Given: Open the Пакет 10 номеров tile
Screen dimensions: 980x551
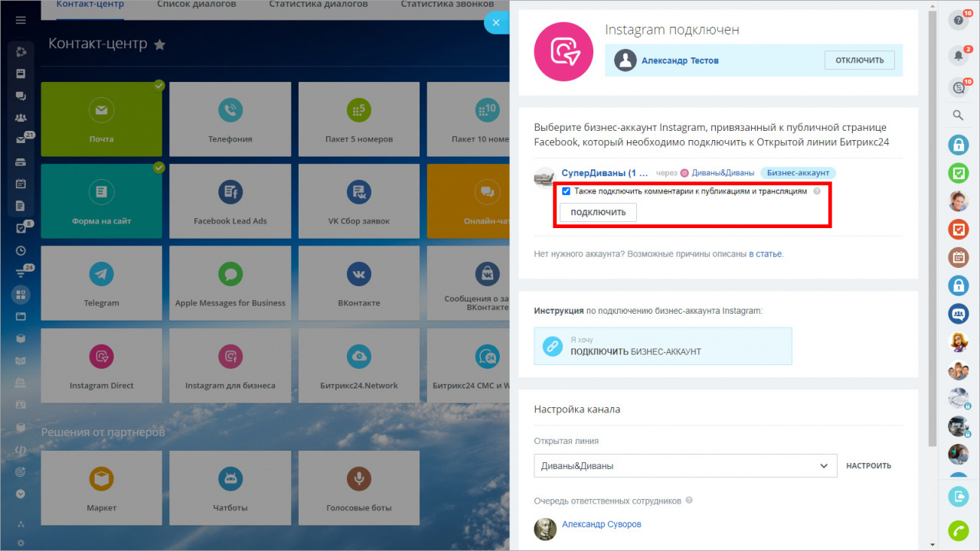Looking at the screenshot, I should pos(469,119).
